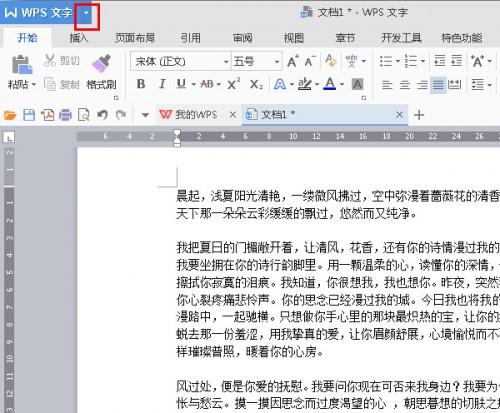Click the redo arrow icon
This screenshot has height=413, width=500.
[121, 115]
